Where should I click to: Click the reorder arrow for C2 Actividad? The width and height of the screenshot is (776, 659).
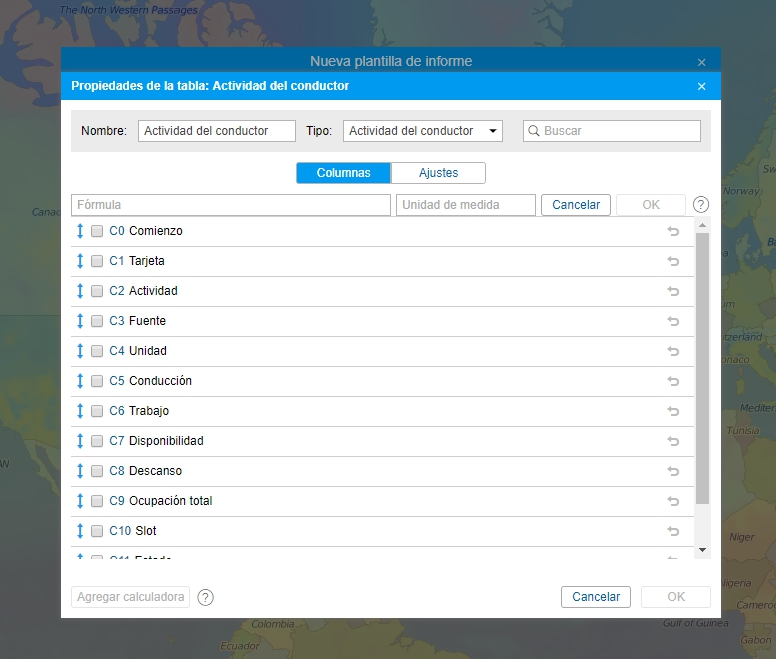tap(80, 291)
